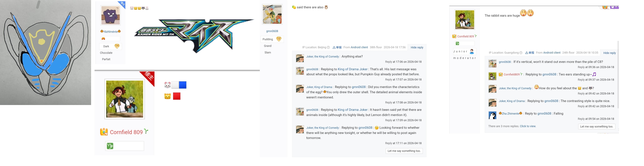644x166 pixels.
Task: Click the crown icon before the large Cornfield 809 name
Action: tap(104, 132)
